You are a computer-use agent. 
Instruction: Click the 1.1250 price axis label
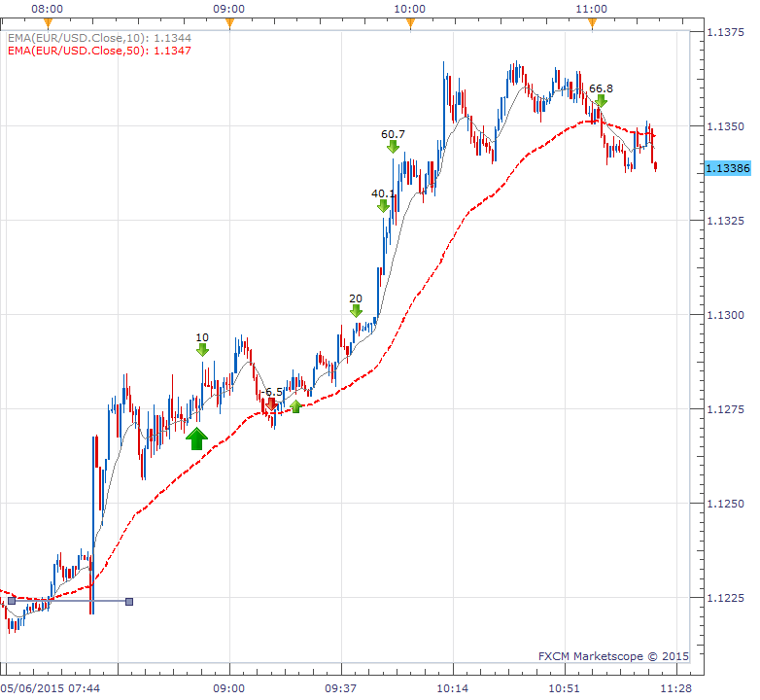pos(725,504)
